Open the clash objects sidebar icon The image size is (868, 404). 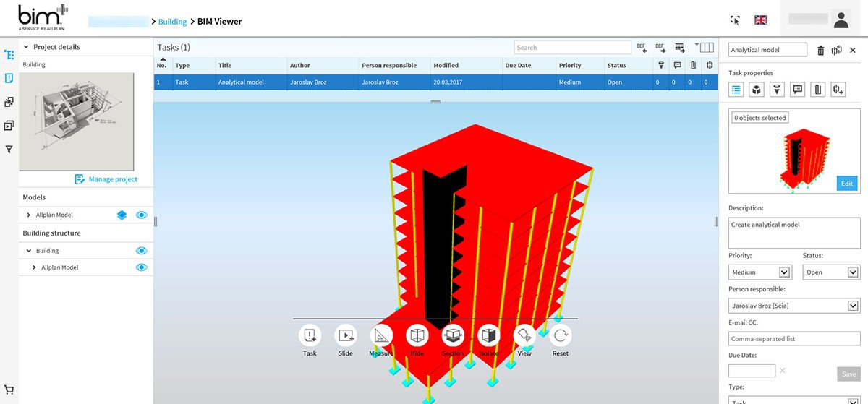pyautogui.click(x=9, y=102)
